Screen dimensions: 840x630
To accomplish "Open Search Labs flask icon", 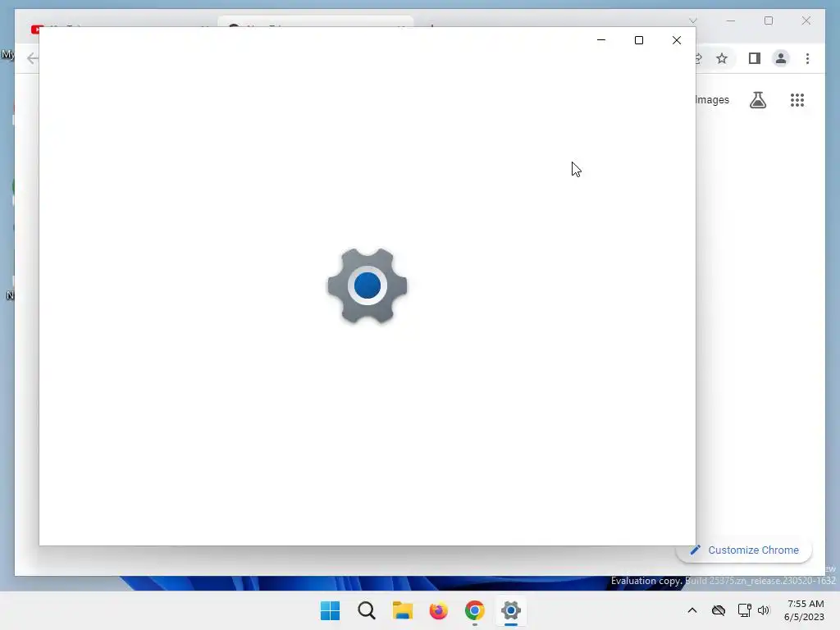I will 758,100.
